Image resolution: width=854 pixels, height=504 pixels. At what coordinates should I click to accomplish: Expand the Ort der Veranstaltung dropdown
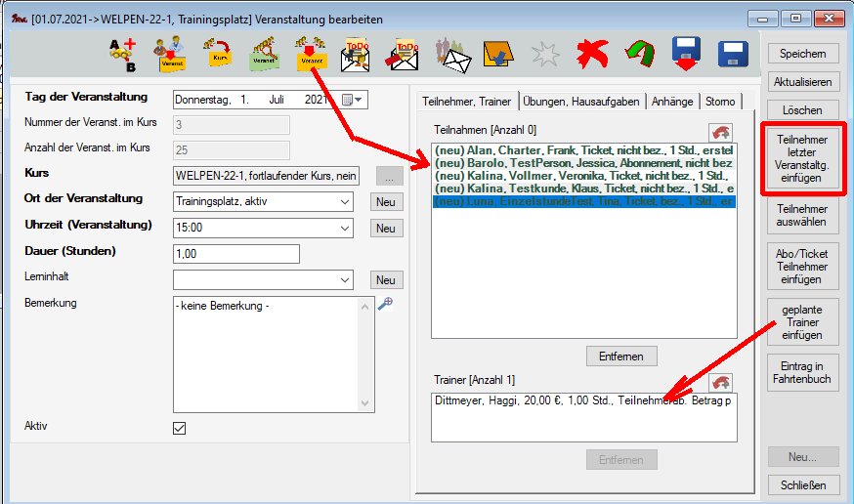[342, 201]
